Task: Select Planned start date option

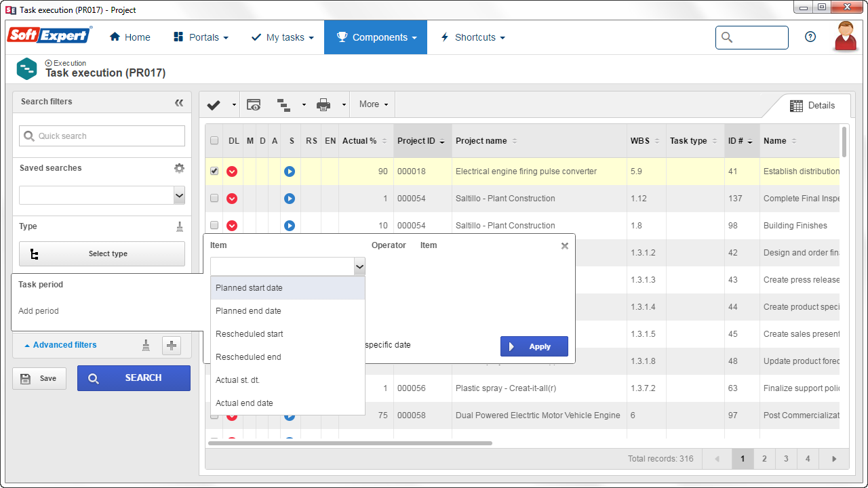Action: coord(288,288)
